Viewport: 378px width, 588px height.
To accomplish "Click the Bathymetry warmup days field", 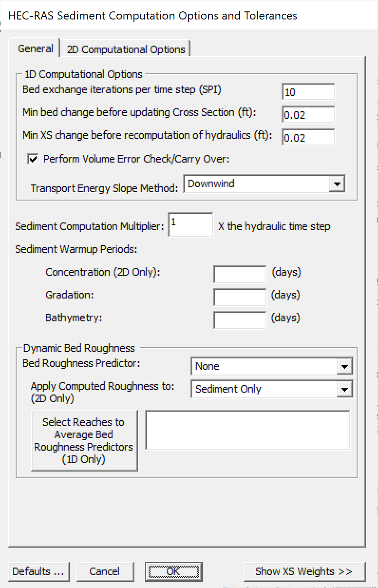I will (x=240, y=320).
